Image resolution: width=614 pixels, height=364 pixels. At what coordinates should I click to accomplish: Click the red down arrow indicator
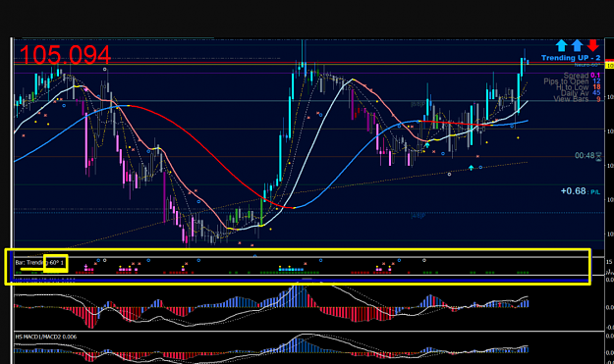tap(592, 45)
